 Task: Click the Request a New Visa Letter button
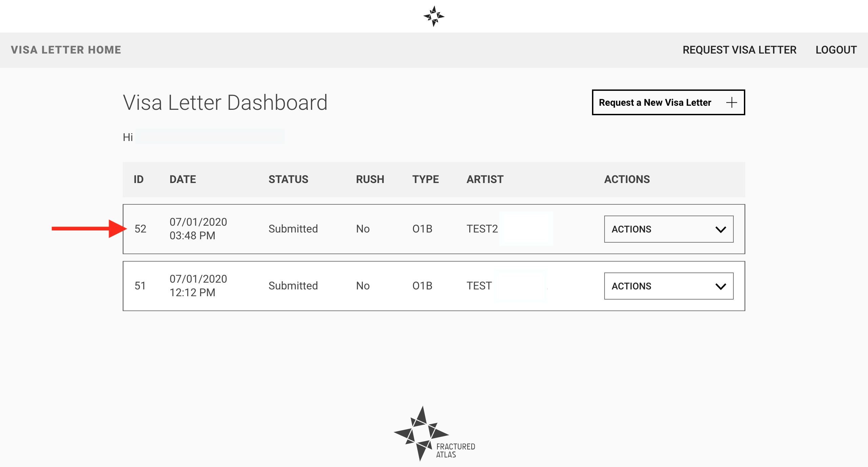[668, 102]
